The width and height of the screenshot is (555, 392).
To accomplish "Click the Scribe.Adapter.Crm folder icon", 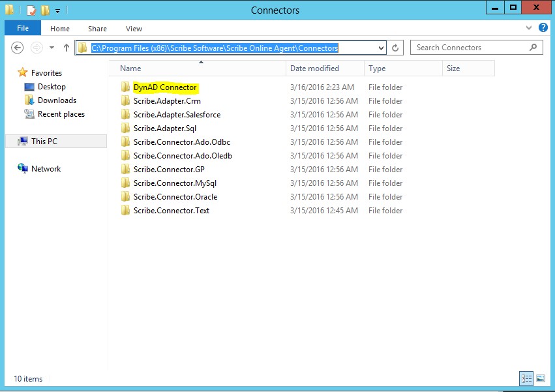I will [x=125, y=100].
